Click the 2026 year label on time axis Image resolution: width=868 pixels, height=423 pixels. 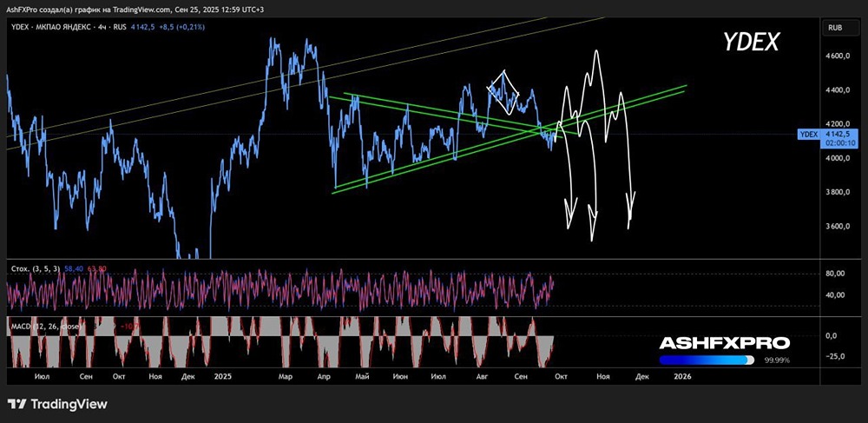click(682, 376)
